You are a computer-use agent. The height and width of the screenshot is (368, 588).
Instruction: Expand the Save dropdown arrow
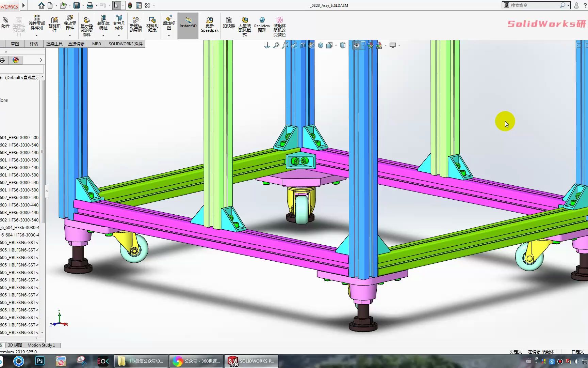click(x=83, y=5)
